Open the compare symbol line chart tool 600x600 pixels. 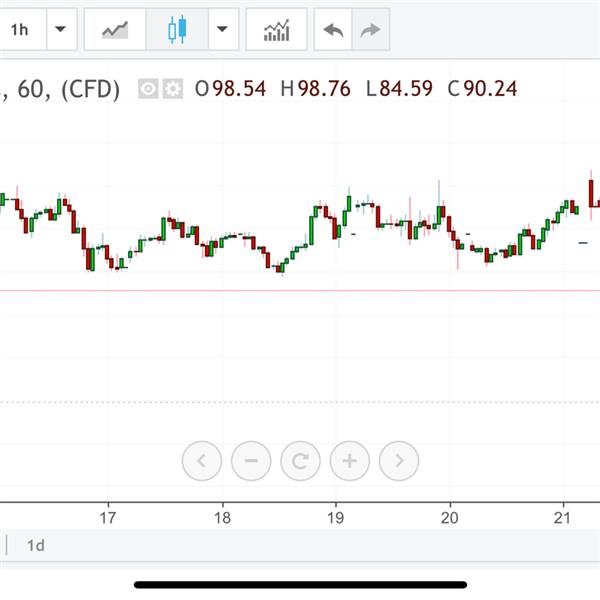pos(115,30)
